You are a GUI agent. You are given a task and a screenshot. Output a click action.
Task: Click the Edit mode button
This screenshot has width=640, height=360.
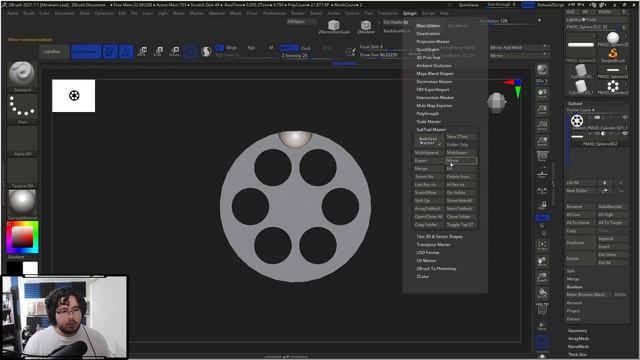[110, 52]
